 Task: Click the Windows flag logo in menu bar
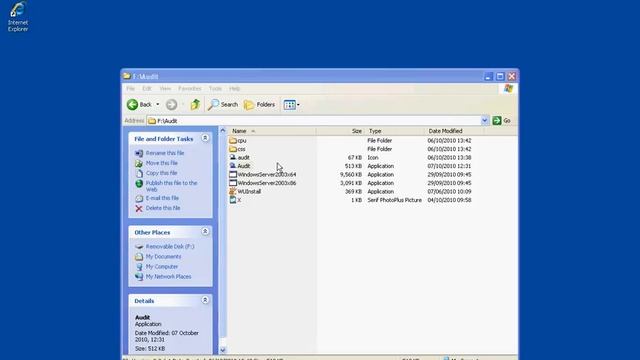[x=508, y=89]
